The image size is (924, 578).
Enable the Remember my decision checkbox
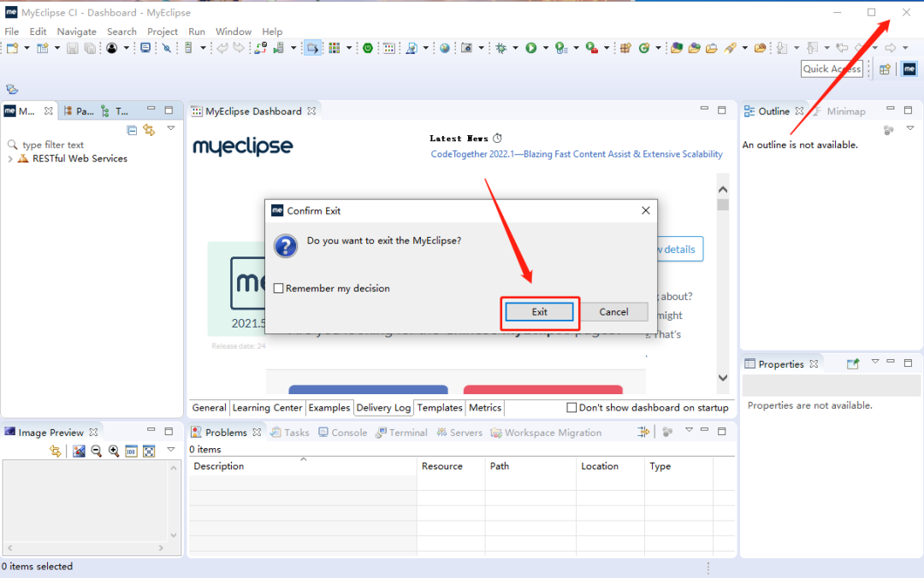tap(279, 288)
